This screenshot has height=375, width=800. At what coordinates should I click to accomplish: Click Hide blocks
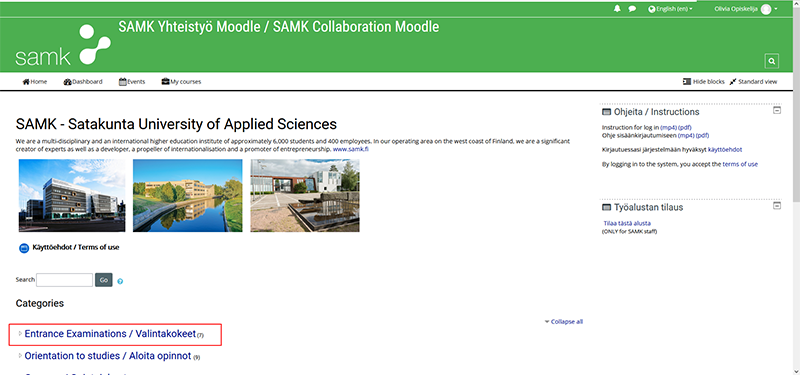pos(704,82)
